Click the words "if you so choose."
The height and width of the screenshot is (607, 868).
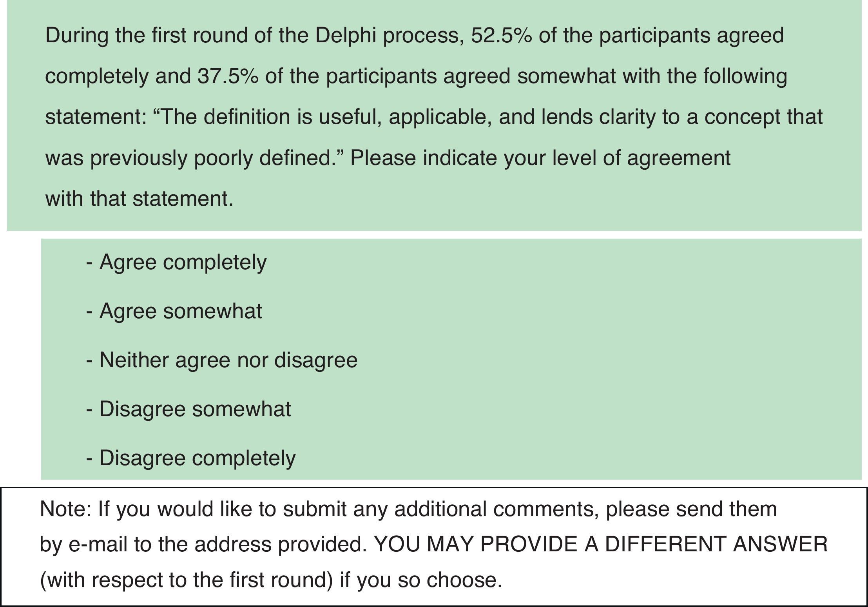point(420,580)
